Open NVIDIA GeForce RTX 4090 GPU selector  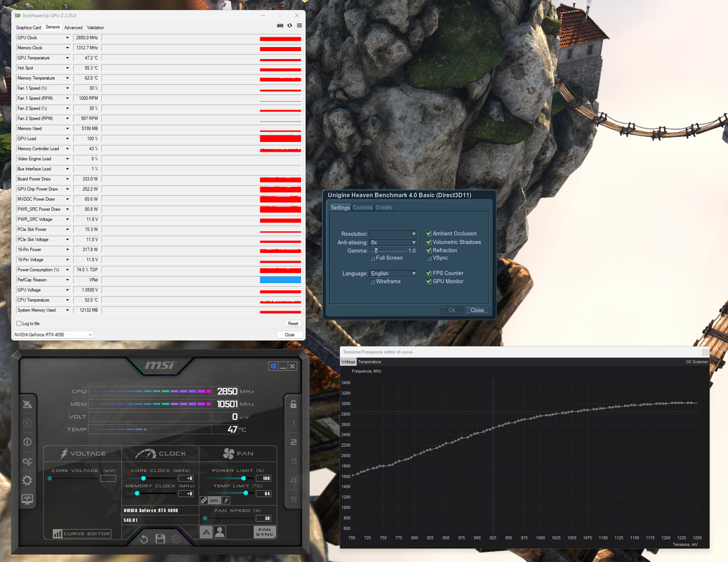53,334
